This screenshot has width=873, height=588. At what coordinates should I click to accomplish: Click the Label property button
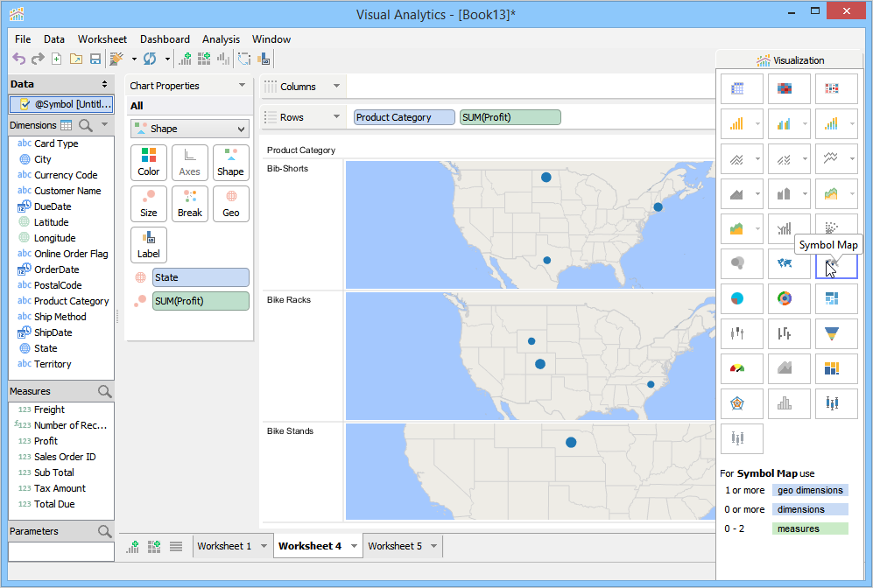(149, 245)
